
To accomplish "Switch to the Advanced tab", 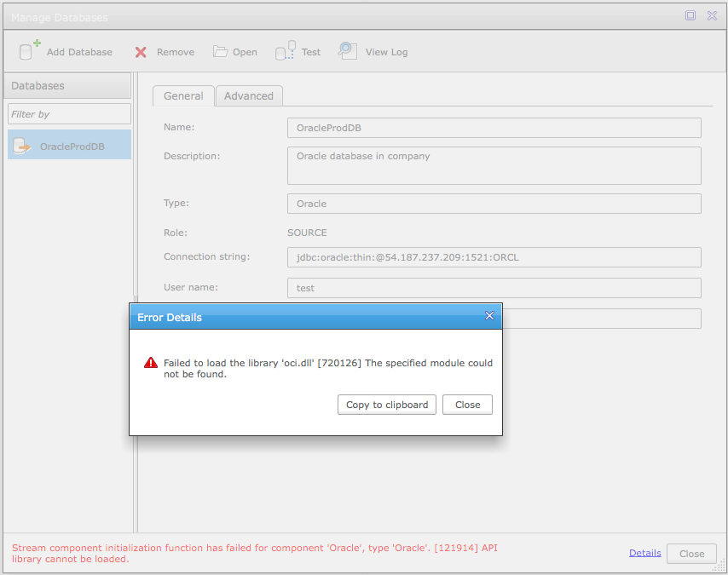I will pos(249,96).
